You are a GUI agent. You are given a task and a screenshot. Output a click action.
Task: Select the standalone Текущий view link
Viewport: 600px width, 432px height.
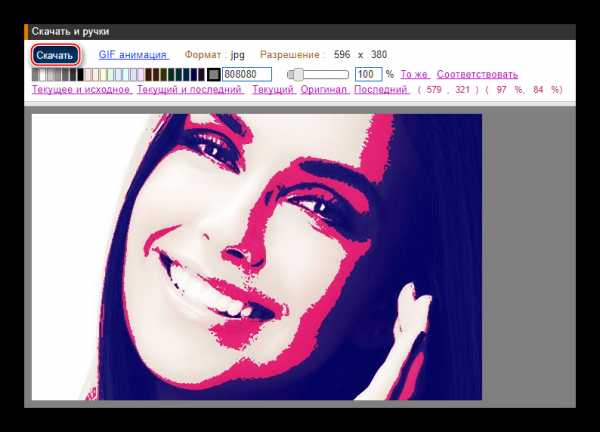[x=272, y=90]
